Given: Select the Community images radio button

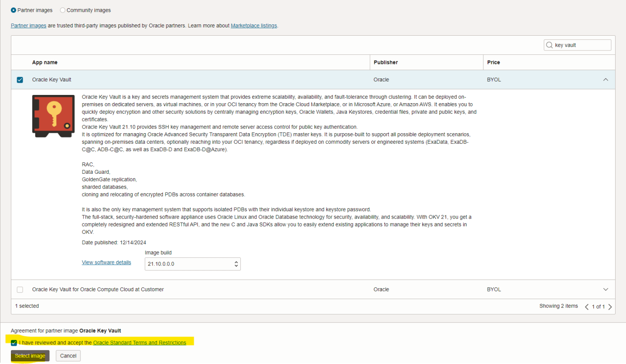Looking at the screenshot, I should (x=62, y=10).
